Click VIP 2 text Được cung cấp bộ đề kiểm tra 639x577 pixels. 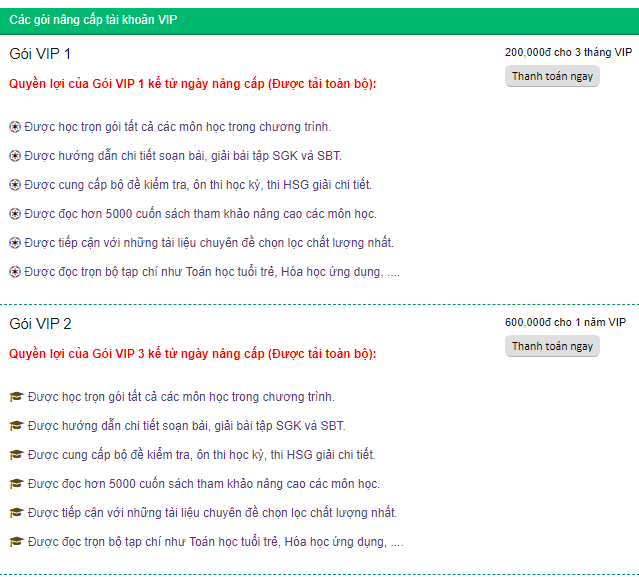[202, 455]
